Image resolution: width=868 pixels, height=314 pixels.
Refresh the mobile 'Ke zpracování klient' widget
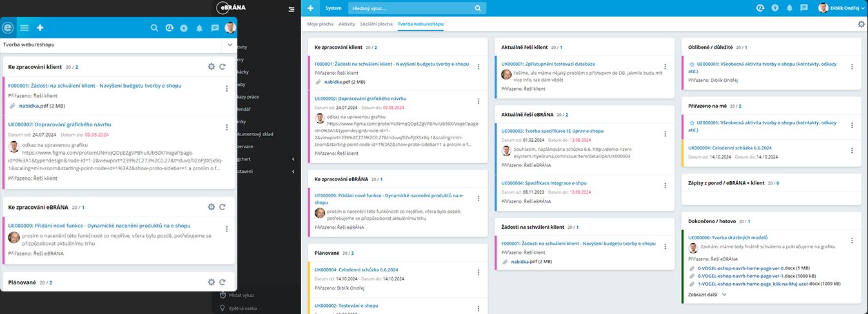pos(222,66)
